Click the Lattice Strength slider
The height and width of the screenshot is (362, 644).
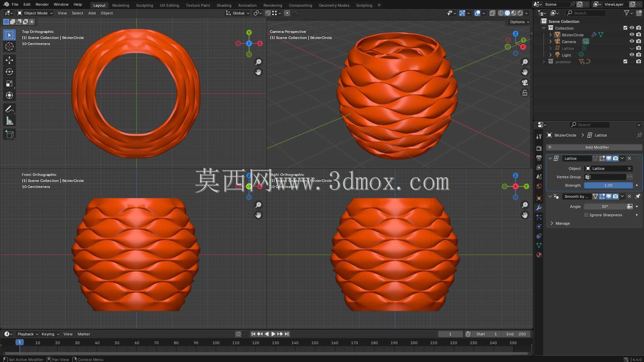(608, 185)
